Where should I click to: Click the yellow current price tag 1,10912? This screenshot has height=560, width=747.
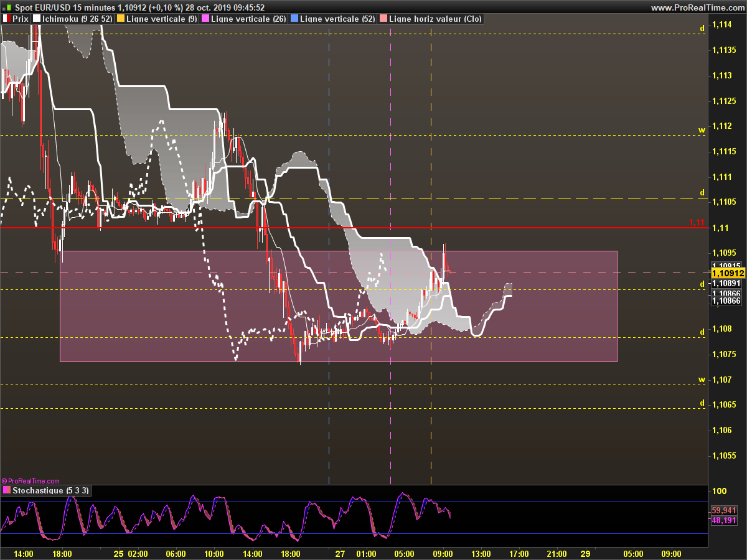(728, 273)
